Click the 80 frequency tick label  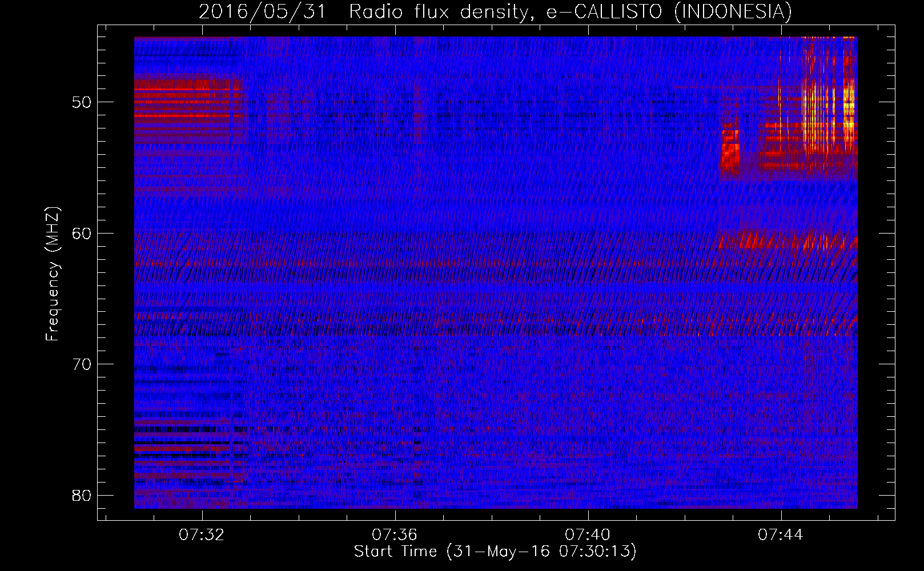tap(82, 495)
